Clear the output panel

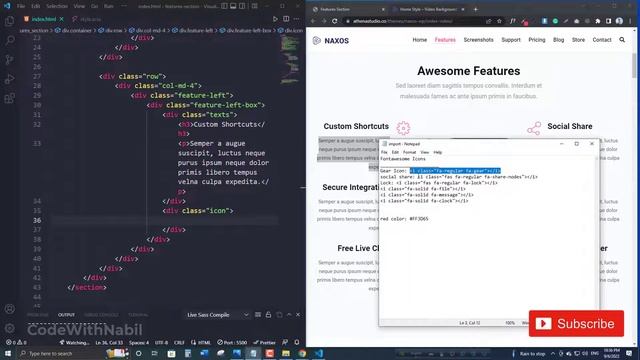pyautogui.click(x=258, y=315)
